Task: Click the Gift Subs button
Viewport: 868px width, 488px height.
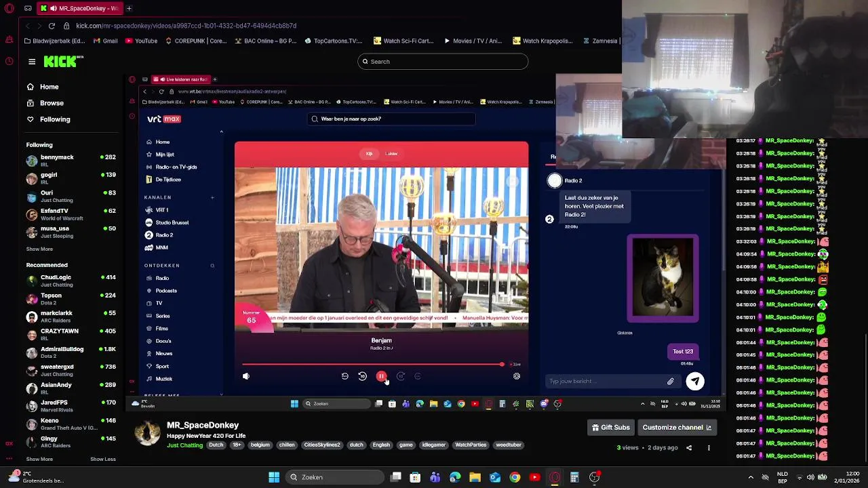Action: (610, 428)
